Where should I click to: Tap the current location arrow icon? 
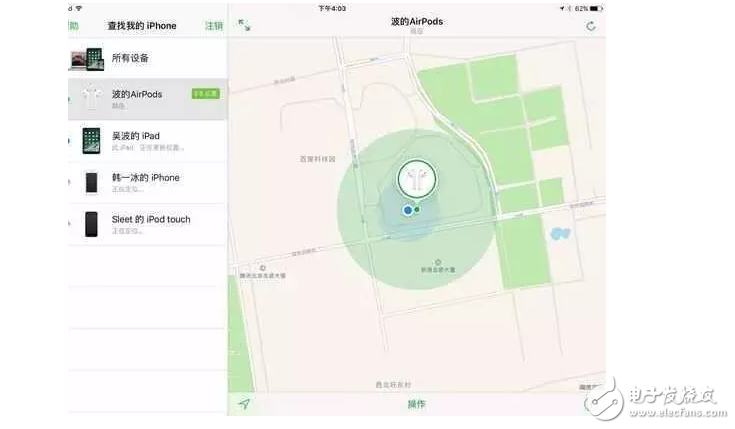coord(244,404)
